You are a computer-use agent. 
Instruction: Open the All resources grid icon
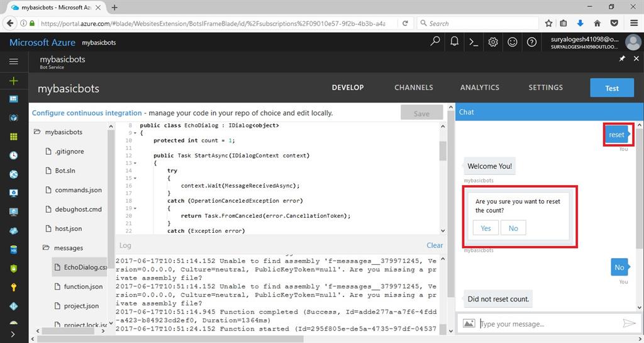(x=14, y=137)
